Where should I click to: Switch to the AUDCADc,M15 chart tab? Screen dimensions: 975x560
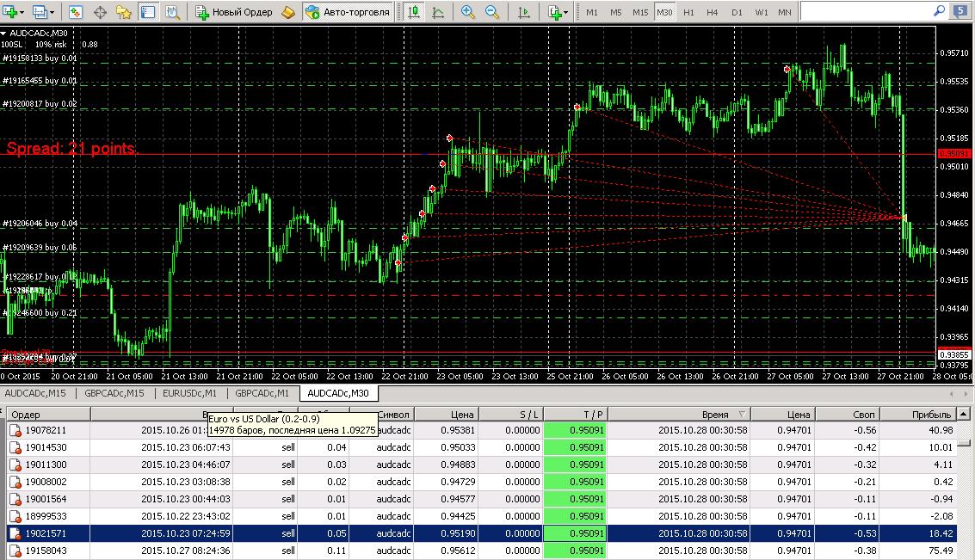pyautogui.click(x=35, y=393)
